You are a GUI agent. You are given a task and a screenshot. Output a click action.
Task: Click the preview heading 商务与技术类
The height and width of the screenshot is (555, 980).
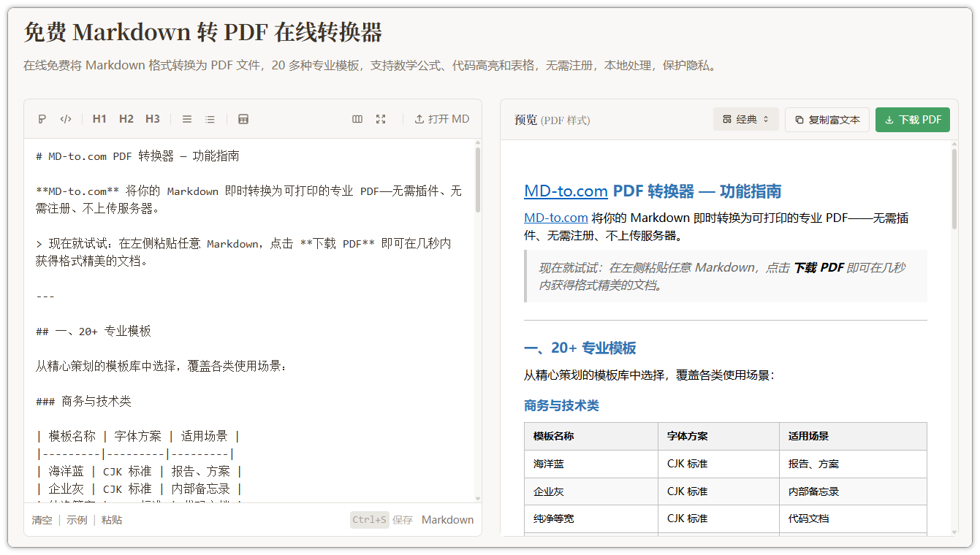561,405
